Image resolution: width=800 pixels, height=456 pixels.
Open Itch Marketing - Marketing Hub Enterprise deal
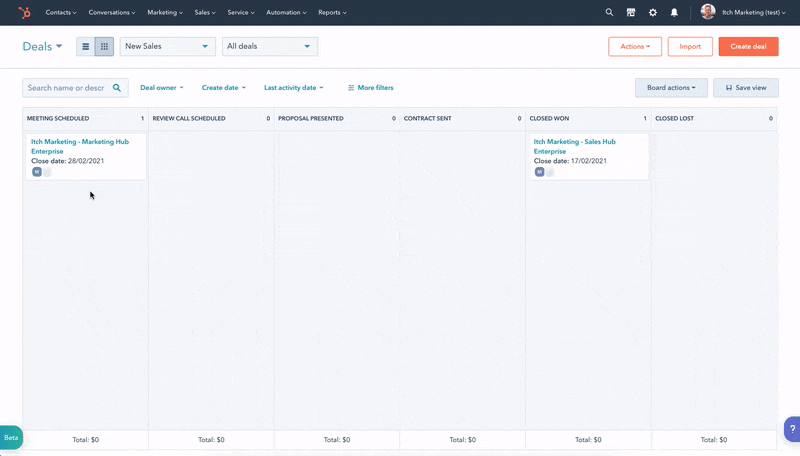[80, 146]
